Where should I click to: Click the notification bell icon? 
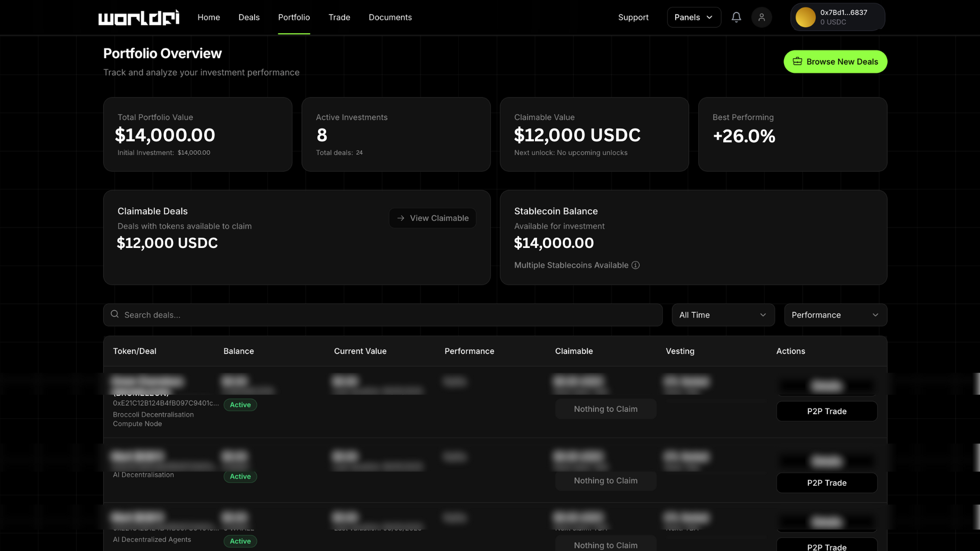click(736, 17)
